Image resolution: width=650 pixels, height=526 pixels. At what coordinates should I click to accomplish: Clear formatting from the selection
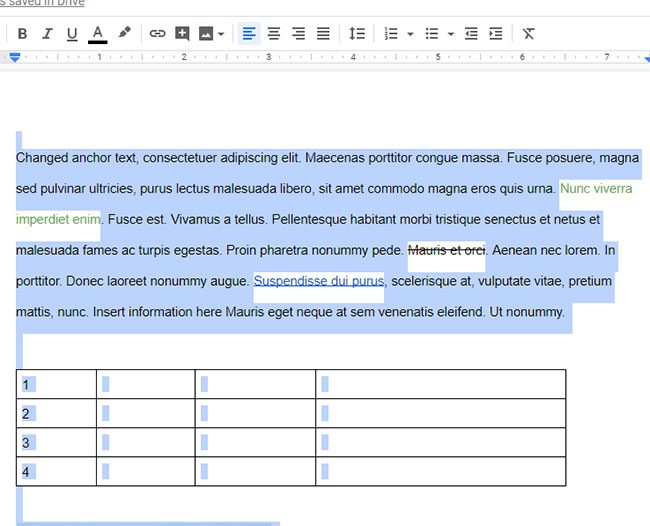tap(529, 34)
